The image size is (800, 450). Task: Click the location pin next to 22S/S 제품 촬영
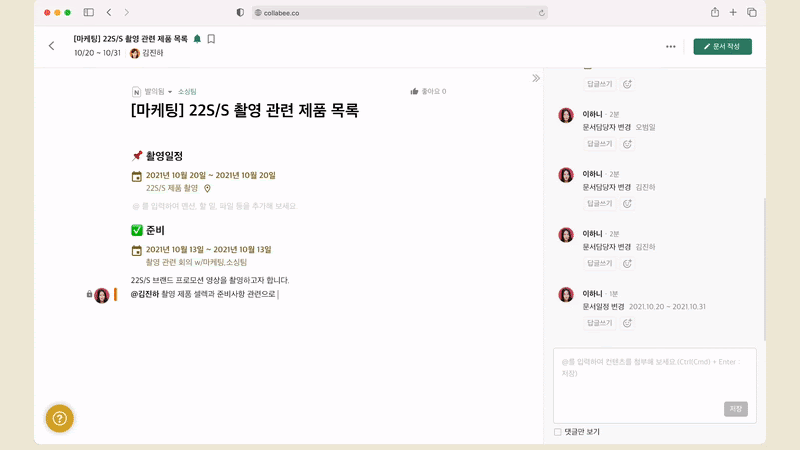[207, 188]
